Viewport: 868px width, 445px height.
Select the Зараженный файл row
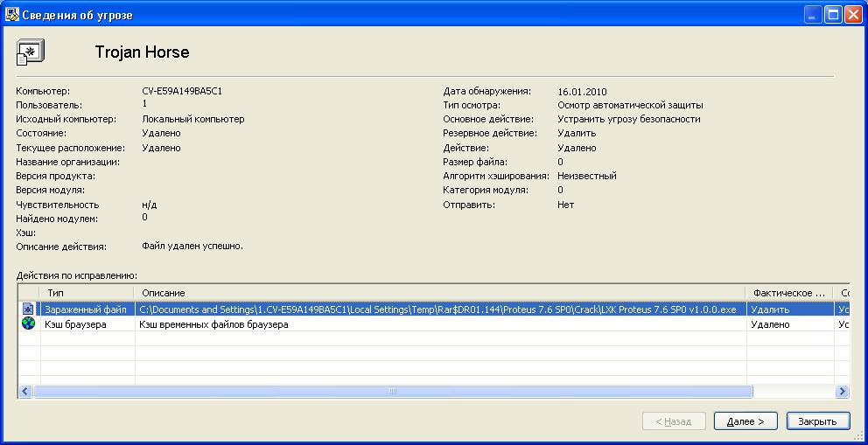pos(85,309)
